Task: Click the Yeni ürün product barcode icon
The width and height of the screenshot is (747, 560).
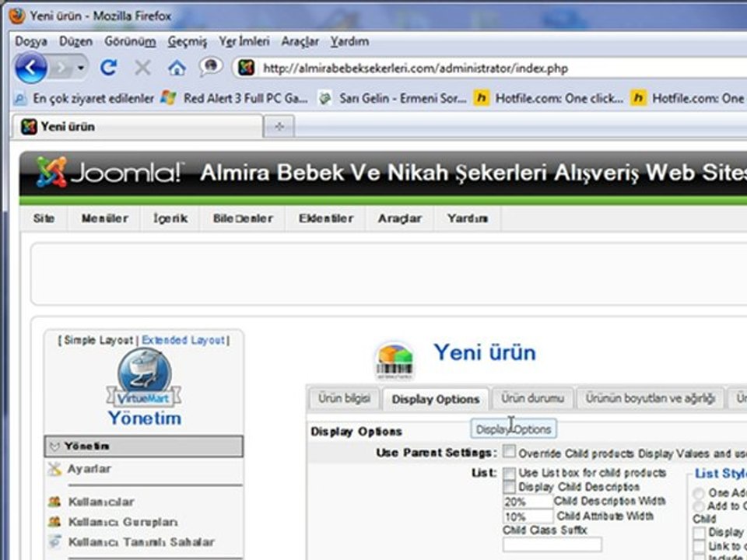Action: (395, 360)
